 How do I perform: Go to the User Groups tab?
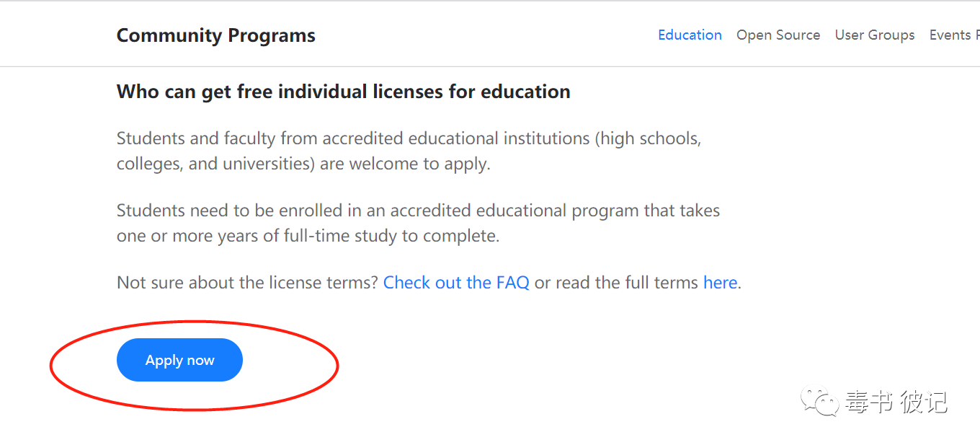point(875,35)
